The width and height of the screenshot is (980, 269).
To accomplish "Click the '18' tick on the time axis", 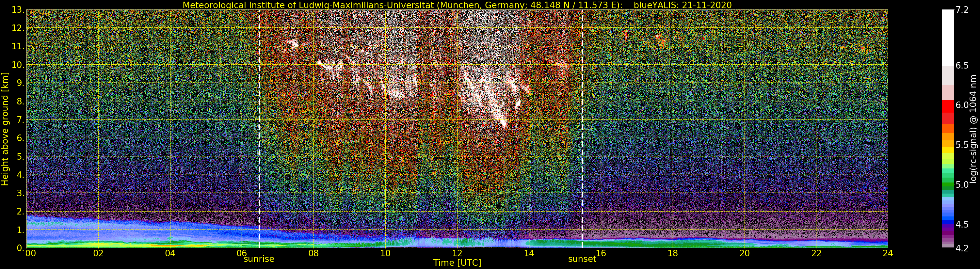I will [673, 253].
